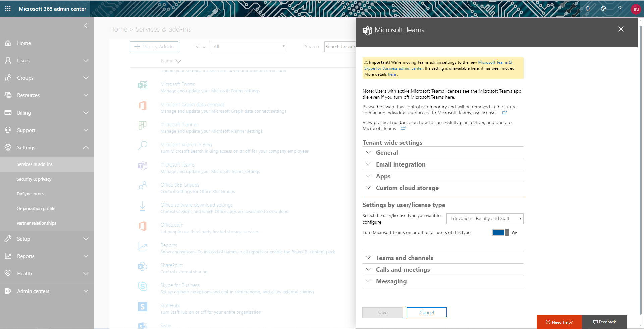The height and width of the screenshot is (329, 644).
Task: Click the Microsoft Search in Bing magnifier icon
Action: (x=143, y=146)
